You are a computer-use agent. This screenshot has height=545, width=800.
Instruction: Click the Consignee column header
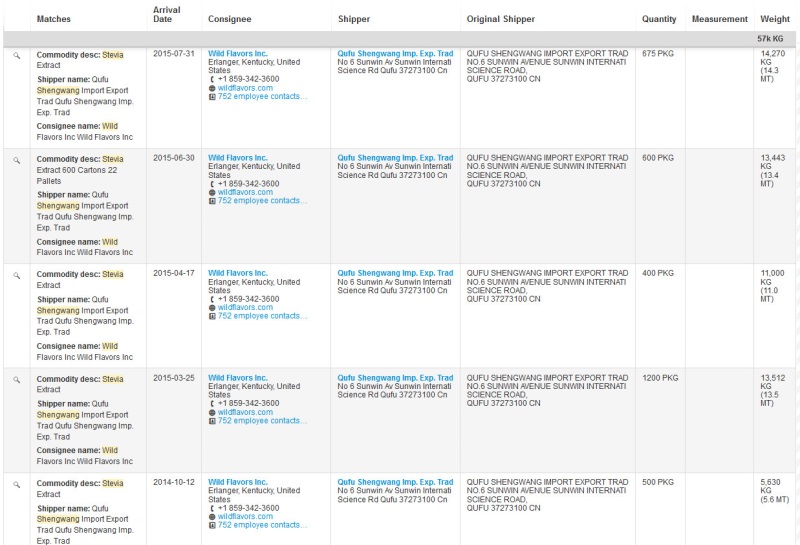(x=230, y=19)
